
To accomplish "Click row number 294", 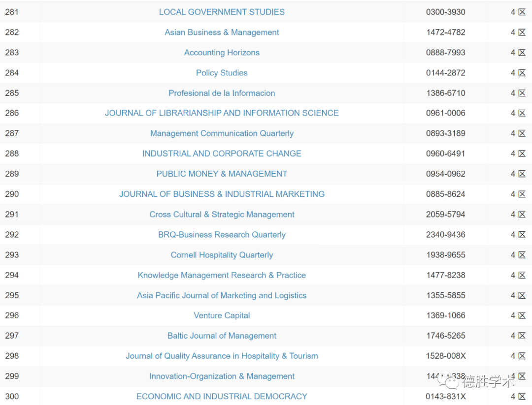I will click(12, 275).
